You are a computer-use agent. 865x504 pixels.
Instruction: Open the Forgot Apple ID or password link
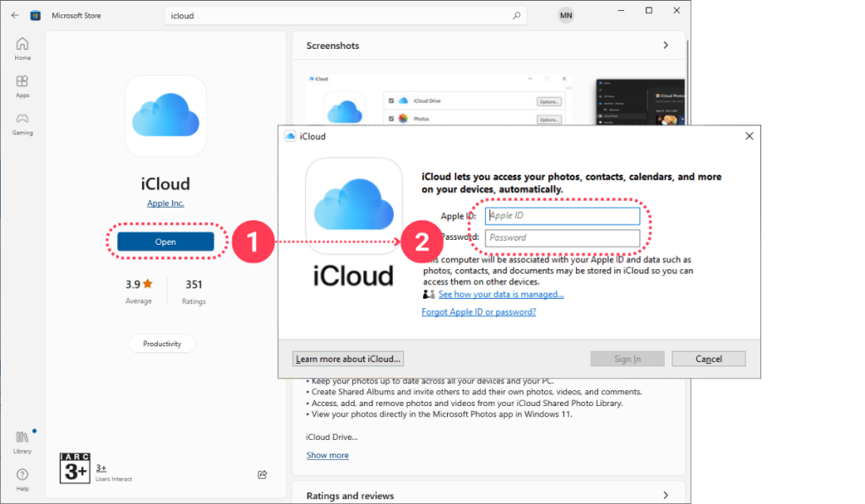coord(478,311)
